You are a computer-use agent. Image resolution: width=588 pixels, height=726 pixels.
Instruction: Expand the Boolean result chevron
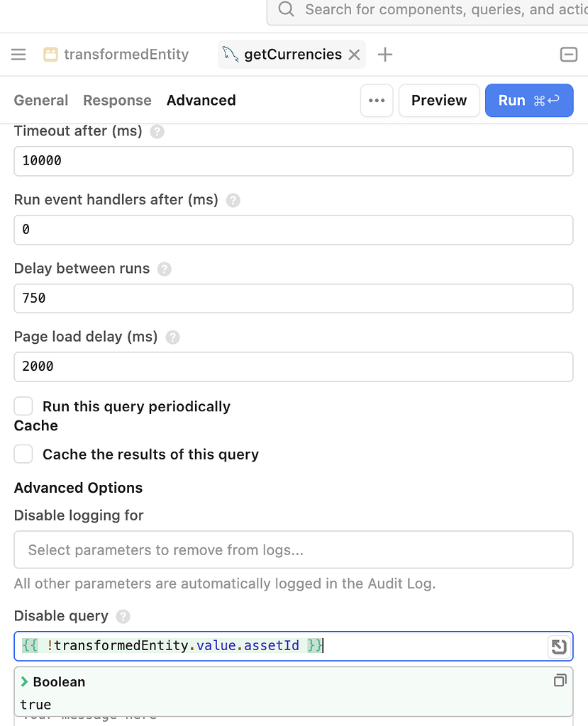[25, 681]
